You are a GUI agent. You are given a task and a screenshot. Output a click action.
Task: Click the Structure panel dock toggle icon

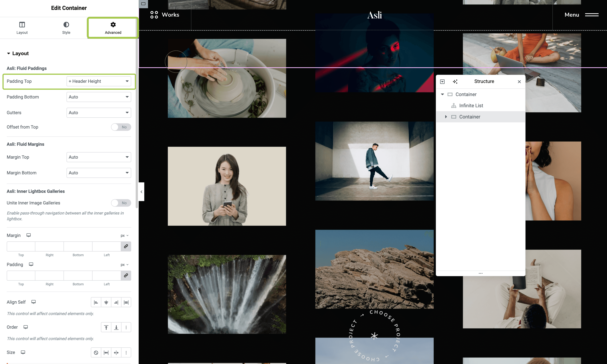click(442, 81)
